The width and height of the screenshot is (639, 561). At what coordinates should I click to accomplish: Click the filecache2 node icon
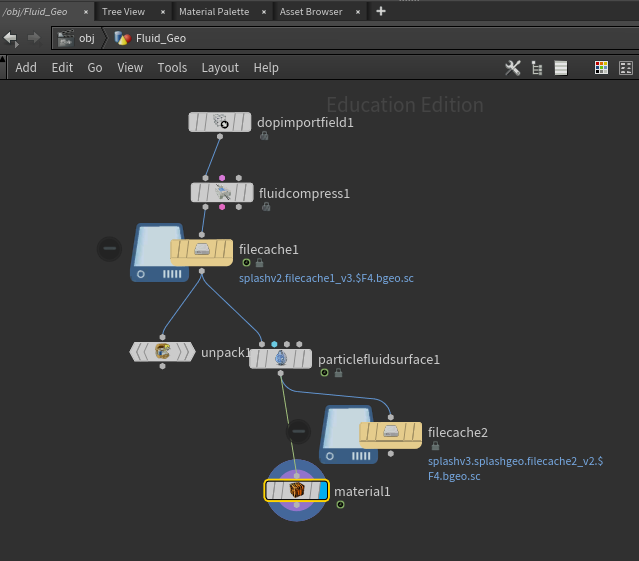[x=390, y=435]
